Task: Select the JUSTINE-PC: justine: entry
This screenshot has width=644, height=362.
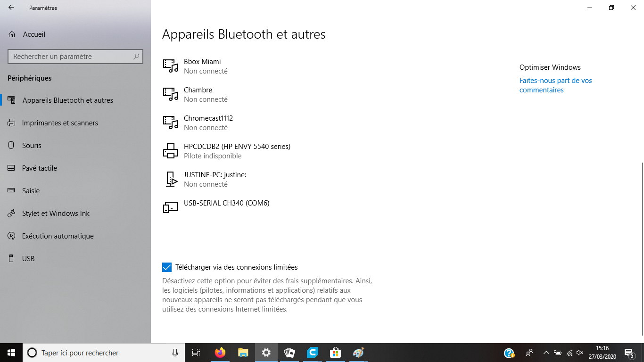Action: [x=215, y=175]
